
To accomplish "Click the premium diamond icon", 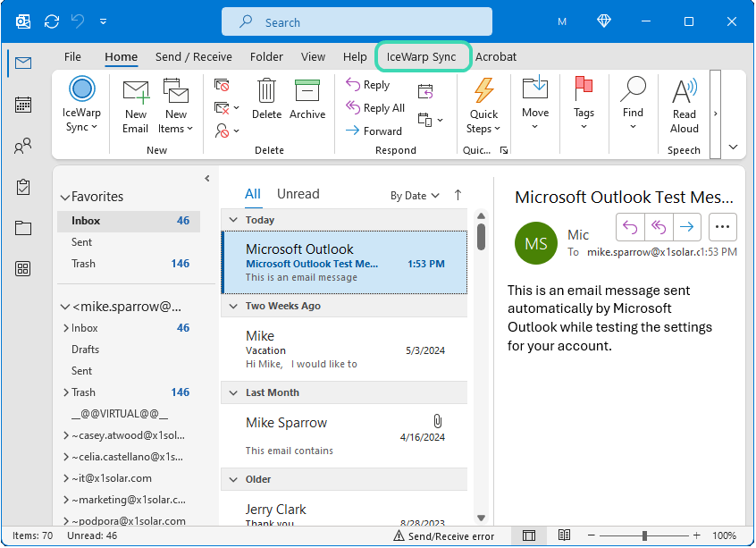I will click(604, 21).
